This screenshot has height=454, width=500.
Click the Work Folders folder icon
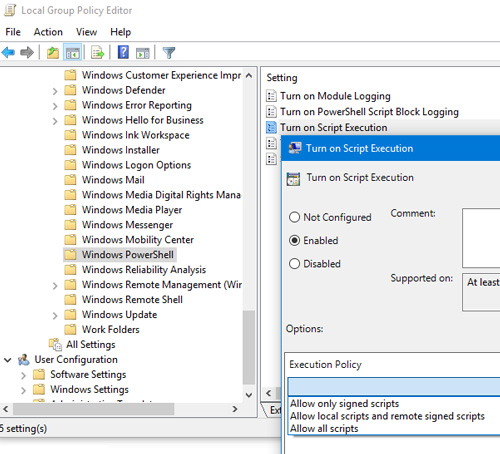click(70, 329)
